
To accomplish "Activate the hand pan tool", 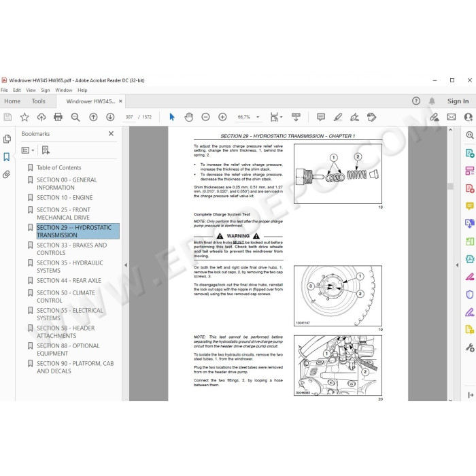I will 189,117.
